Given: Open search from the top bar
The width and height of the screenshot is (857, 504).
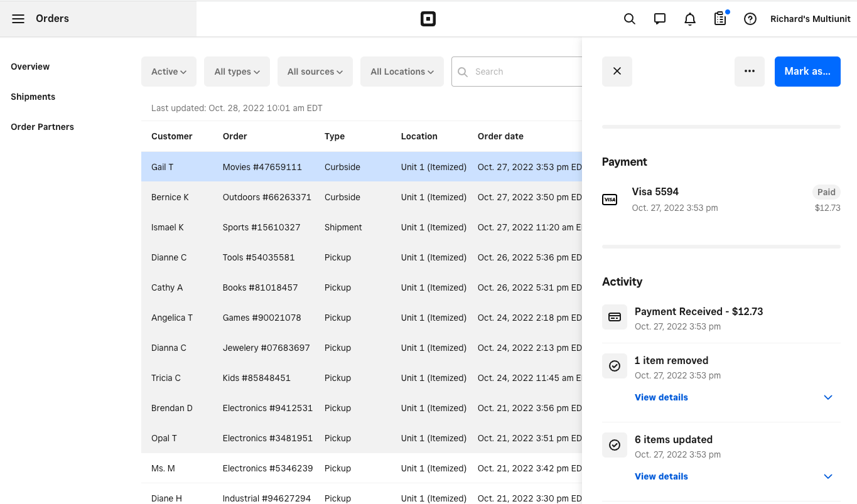Looking at the screenshot, I should coord(629,19).
